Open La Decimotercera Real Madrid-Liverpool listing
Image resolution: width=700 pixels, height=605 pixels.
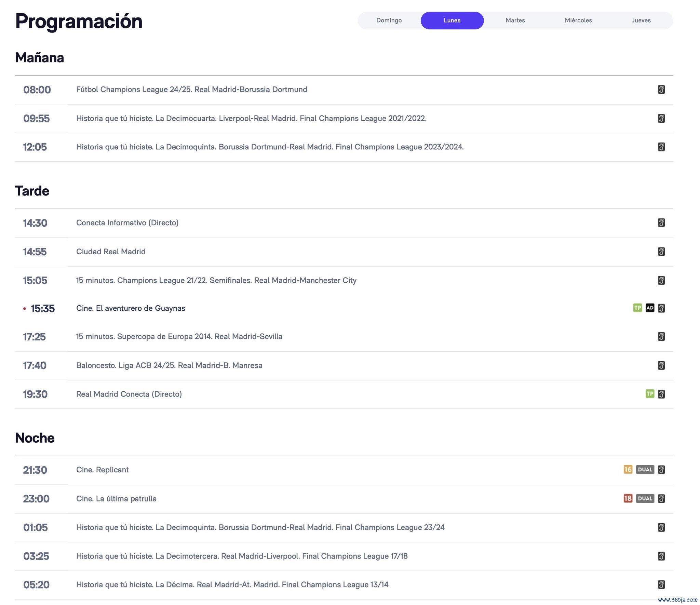point(242,556)
